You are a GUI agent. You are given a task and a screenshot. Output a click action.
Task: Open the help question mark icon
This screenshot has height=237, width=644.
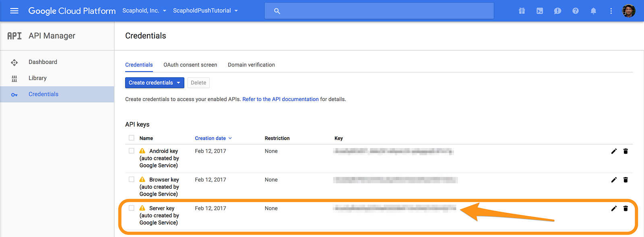[x=576, y=11]
